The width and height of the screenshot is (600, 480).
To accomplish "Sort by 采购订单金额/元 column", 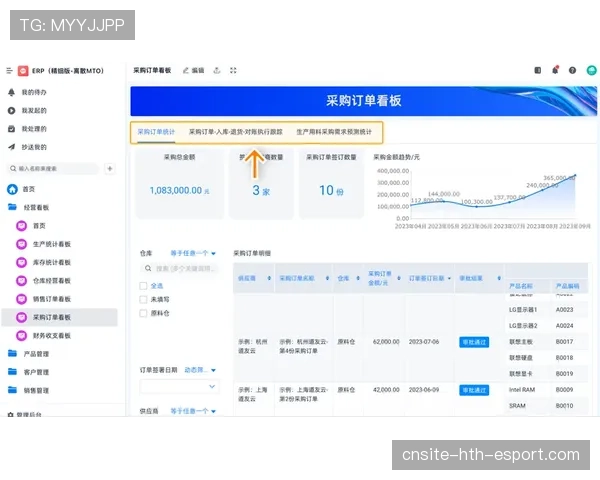I will [x=399, y=278].
